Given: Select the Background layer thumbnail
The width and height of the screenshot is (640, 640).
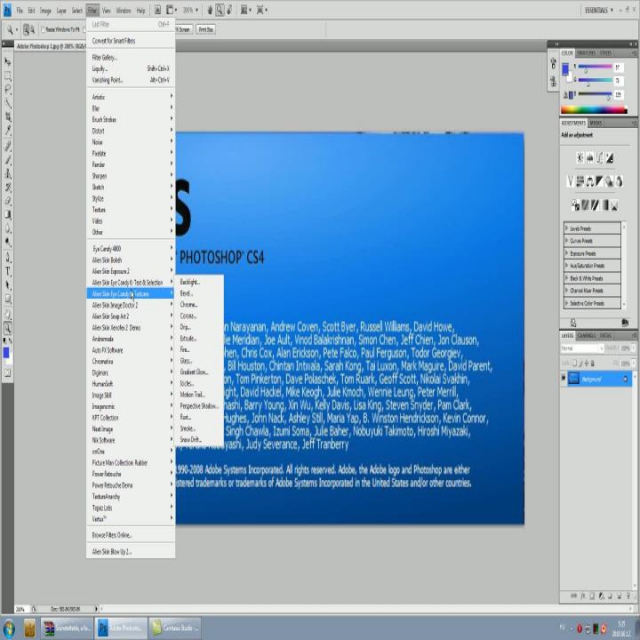Looking at the screenshot, I should (573, 379).
